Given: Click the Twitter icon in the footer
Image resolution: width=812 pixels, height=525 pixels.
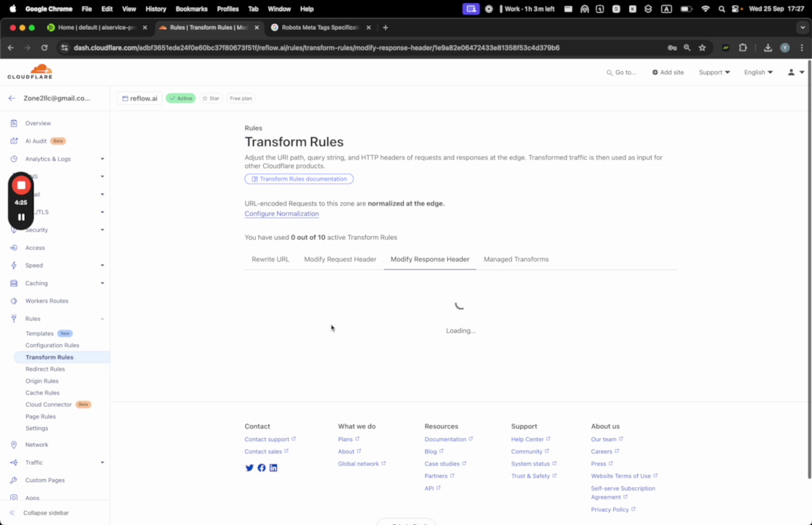Looking at the screenshot, I should point(249,467).
